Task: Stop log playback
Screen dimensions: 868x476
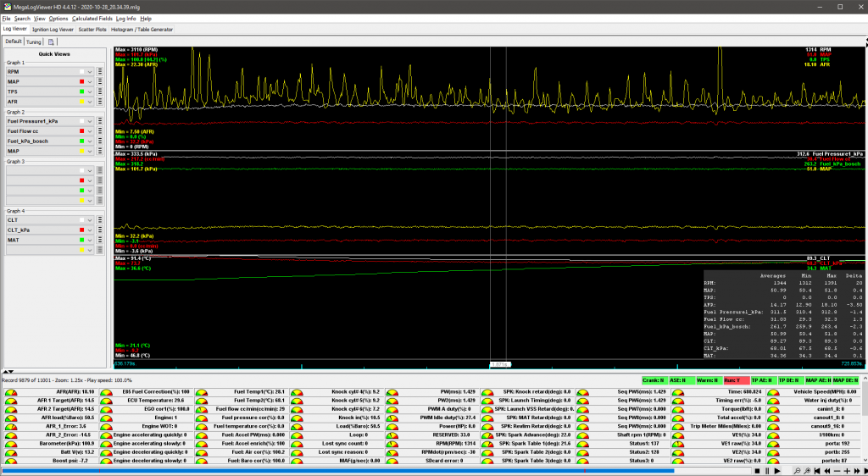Action: [x=757, y=471]
